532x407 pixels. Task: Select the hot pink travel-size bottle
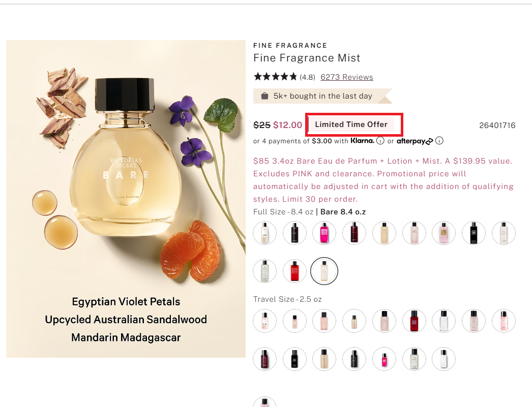[x=384, y=359]
